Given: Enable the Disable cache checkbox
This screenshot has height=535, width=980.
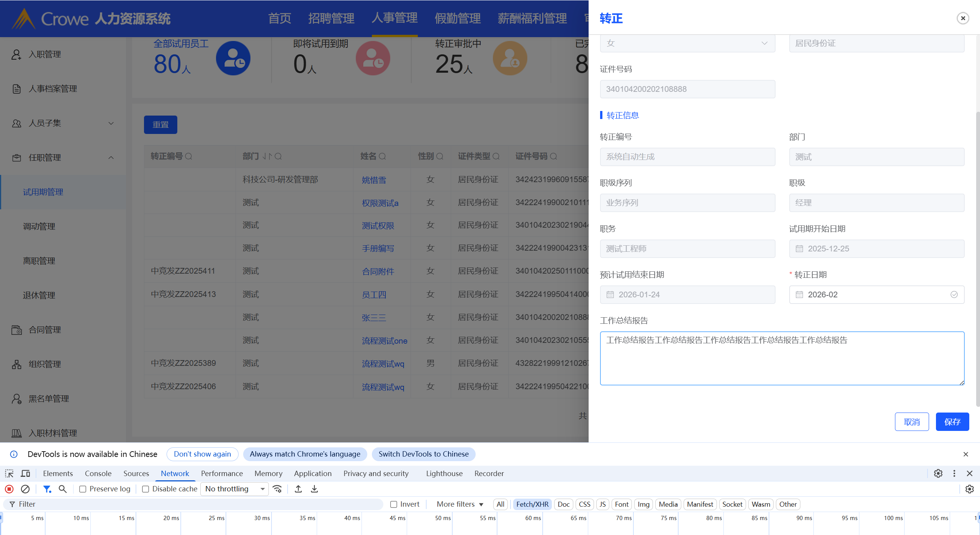Looking at the screenshot, I should pos(146,489).
